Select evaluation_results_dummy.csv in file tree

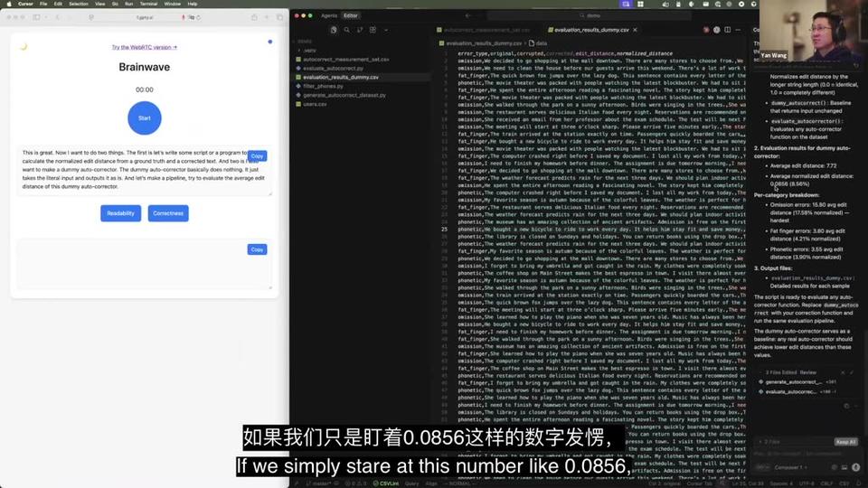coord(341,77)
